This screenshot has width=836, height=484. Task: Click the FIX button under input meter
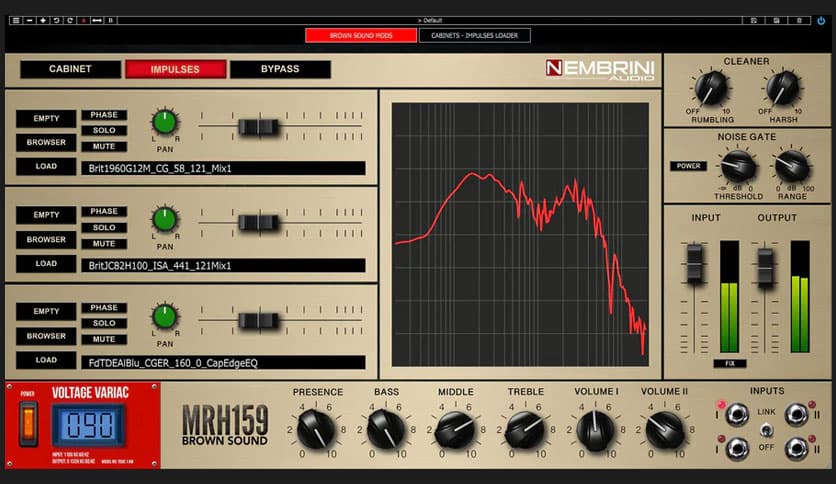point(730,364)
